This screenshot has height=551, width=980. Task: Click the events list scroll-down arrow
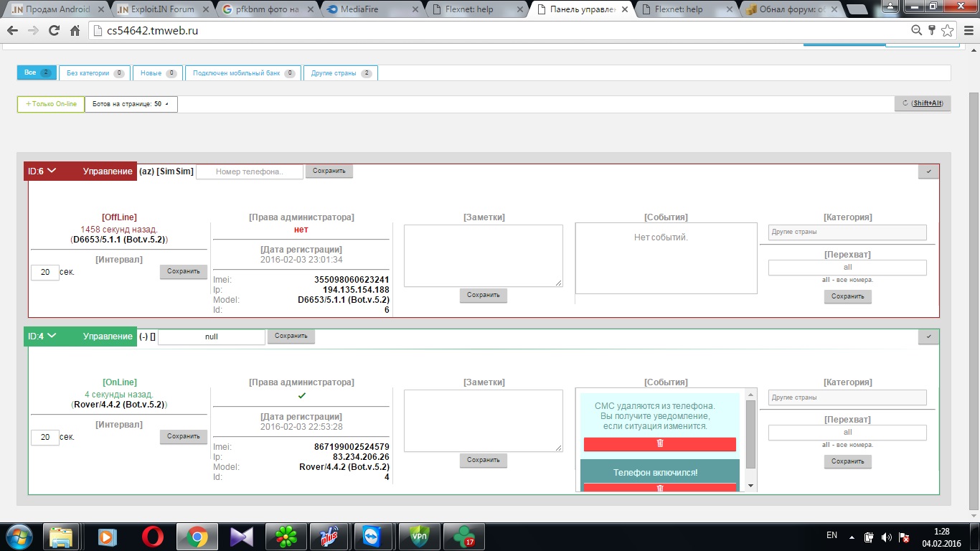[750, 486]
